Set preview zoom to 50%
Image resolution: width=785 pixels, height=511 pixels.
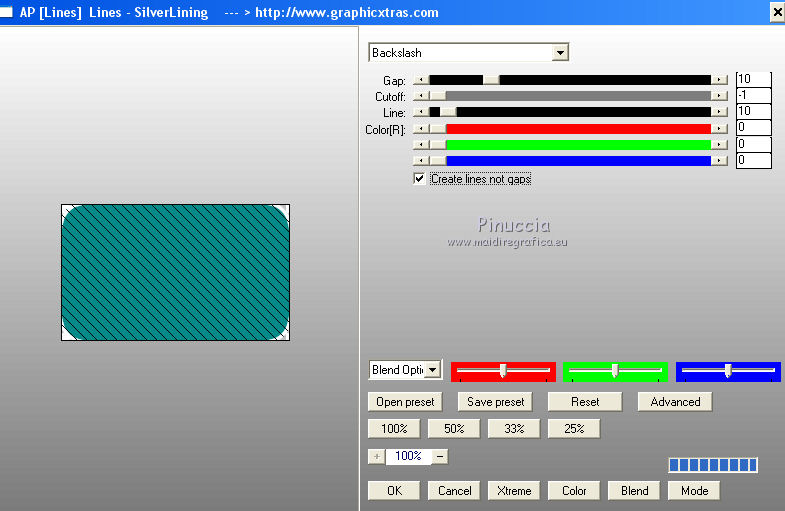(454, 429)
